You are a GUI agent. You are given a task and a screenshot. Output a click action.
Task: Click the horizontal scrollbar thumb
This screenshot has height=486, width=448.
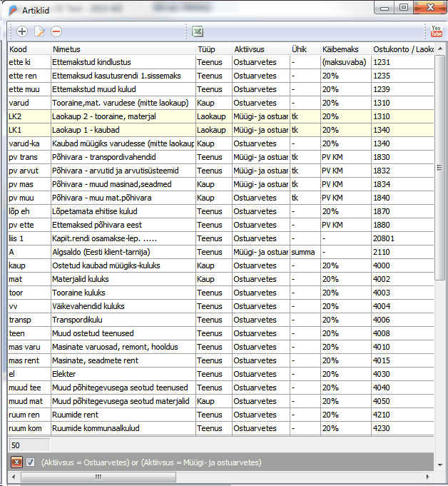point(98,477)
